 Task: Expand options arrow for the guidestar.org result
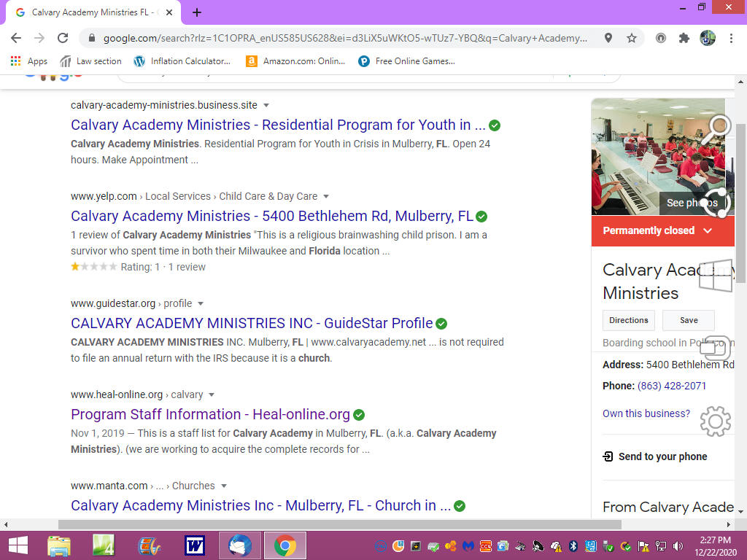pos(201,304)
